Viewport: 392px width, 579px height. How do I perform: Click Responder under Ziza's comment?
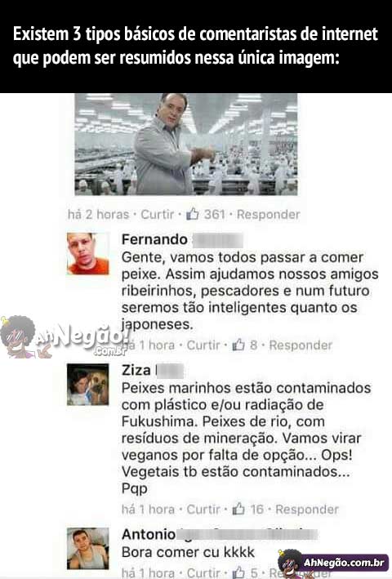[x=307, y=510]
